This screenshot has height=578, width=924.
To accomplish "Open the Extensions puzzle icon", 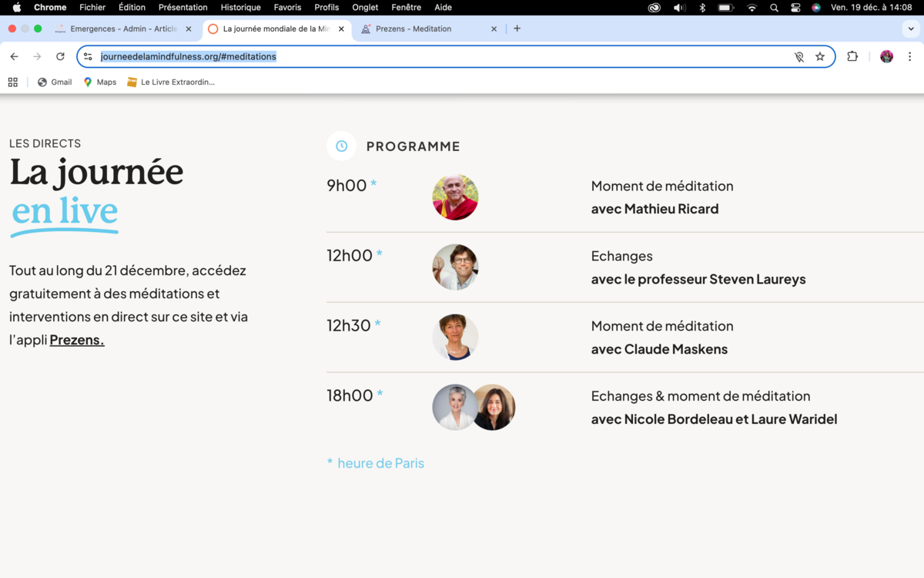I will 852,56.
